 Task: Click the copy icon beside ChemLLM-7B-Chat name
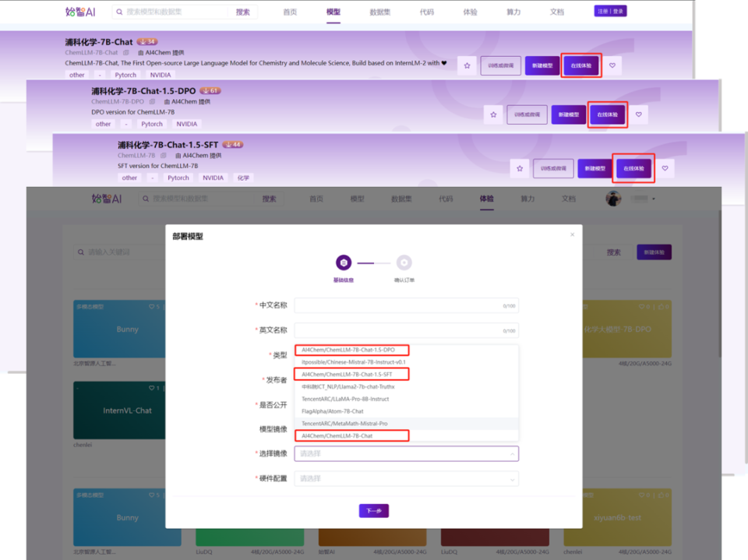pyautogui.click(x=125, y=52)
